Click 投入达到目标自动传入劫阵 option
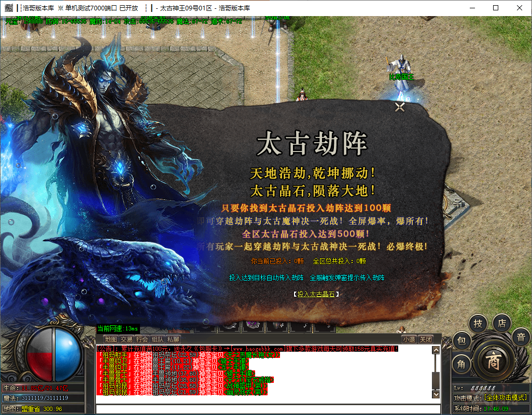The width and height of the screenshot is (532, 415). pos(267,278)
